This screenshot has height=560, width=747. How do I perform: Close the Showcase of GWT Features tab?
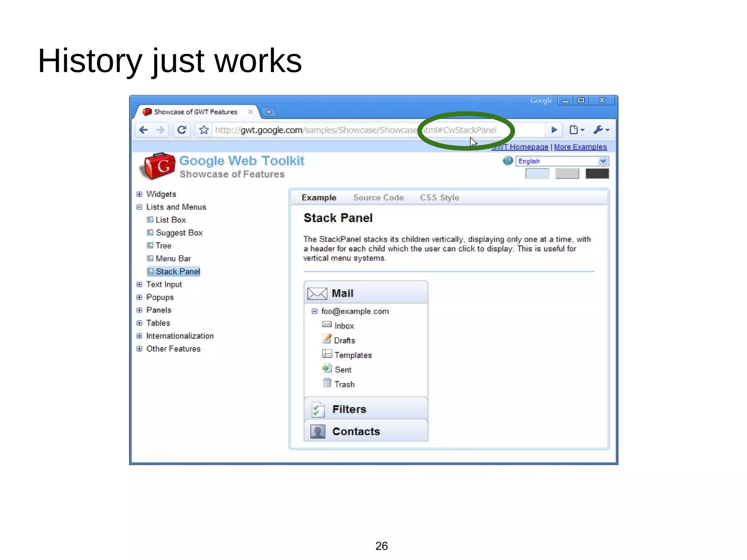click(251, 112)
